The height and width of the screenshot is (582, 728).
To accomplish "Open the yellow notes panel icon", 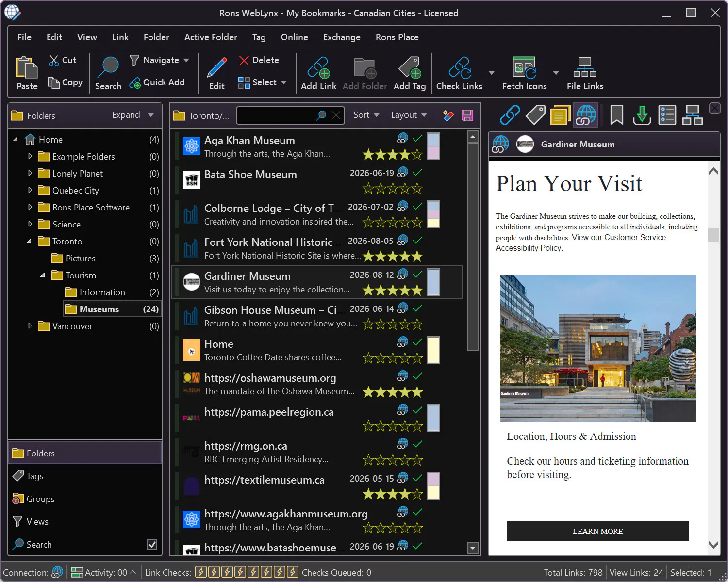I will [560, 115].
